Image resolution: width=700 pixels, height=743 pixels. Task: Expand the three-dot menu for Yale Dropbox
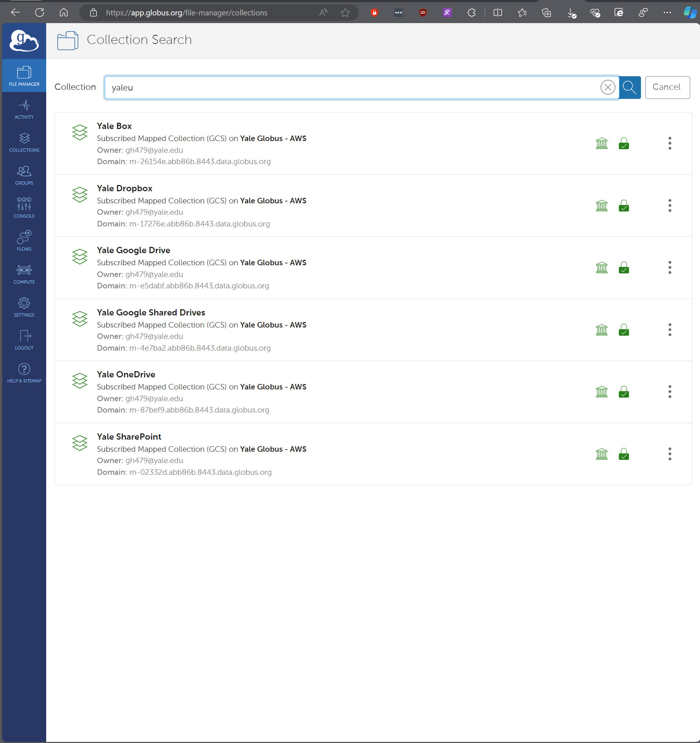coord(669,206)
